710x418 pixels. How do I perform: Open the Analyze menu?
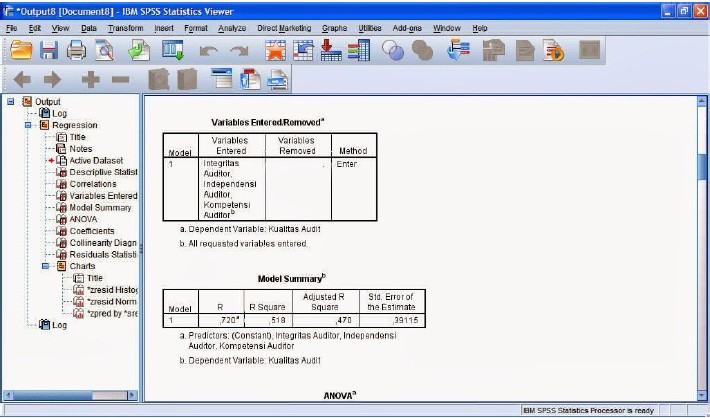coord(232,28)
